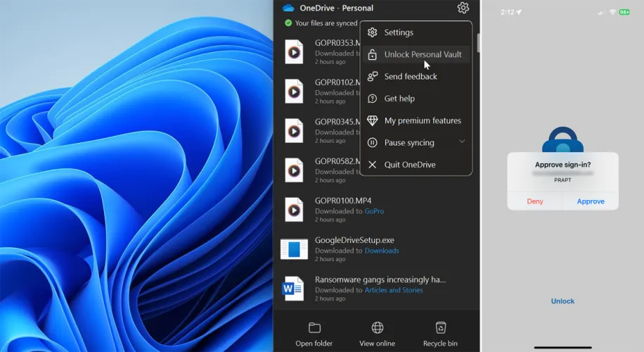Select Send feedback in the menu
The width and height of the screenshot is (644, 352).
point(410,77)
